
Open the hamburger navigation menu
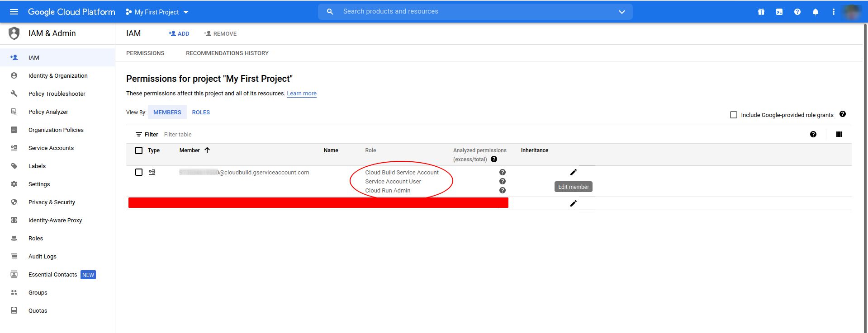pyautogui.click(x=14, y=12)
